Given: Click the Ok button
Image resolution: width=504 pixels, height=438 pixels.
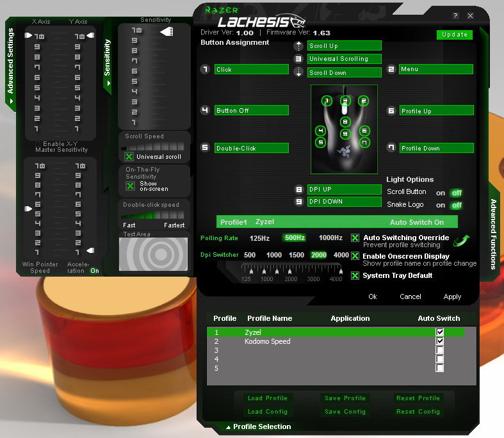Looking at the screenshot, I should pyautogui.click(x=373, y=296).
